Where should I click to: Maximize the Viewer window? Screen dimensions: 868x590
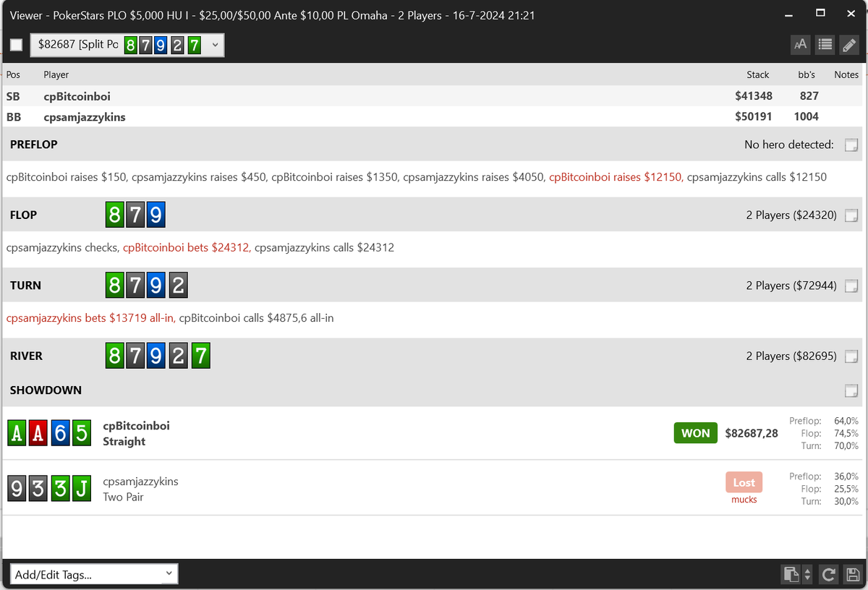tap(820, 13)
